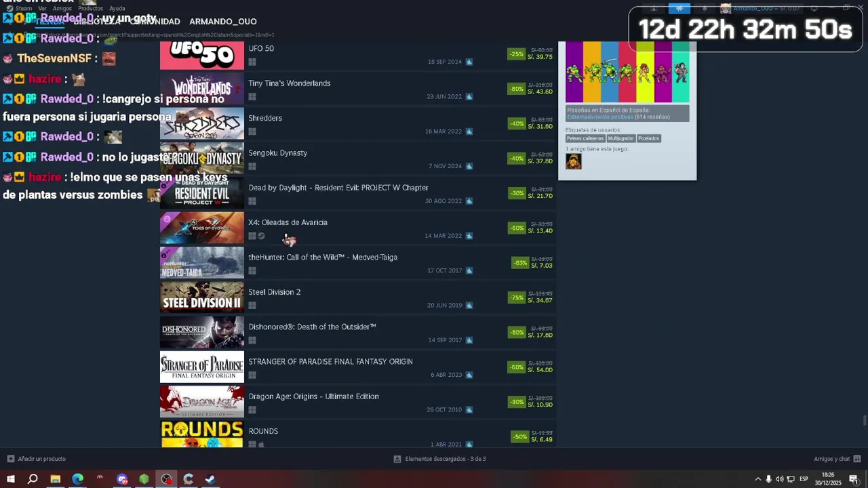Open the green cube app in taskbar
Viewport: 868px width, 488px height.
[x=144, y=479]
